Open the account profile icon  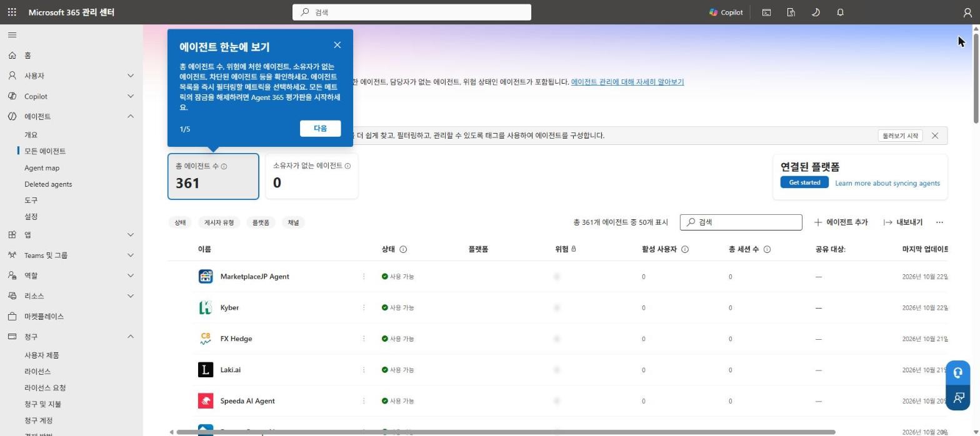967,12
